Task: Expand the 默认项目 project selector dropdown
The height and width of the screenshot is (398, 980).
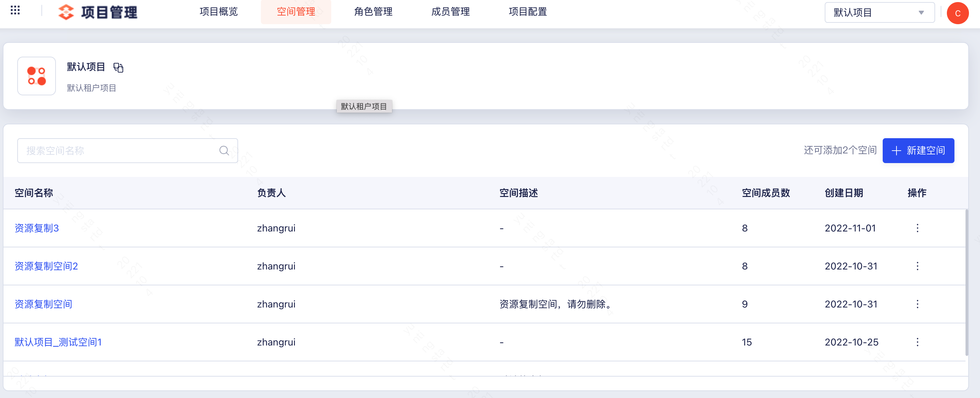Action: coord(879,12)
